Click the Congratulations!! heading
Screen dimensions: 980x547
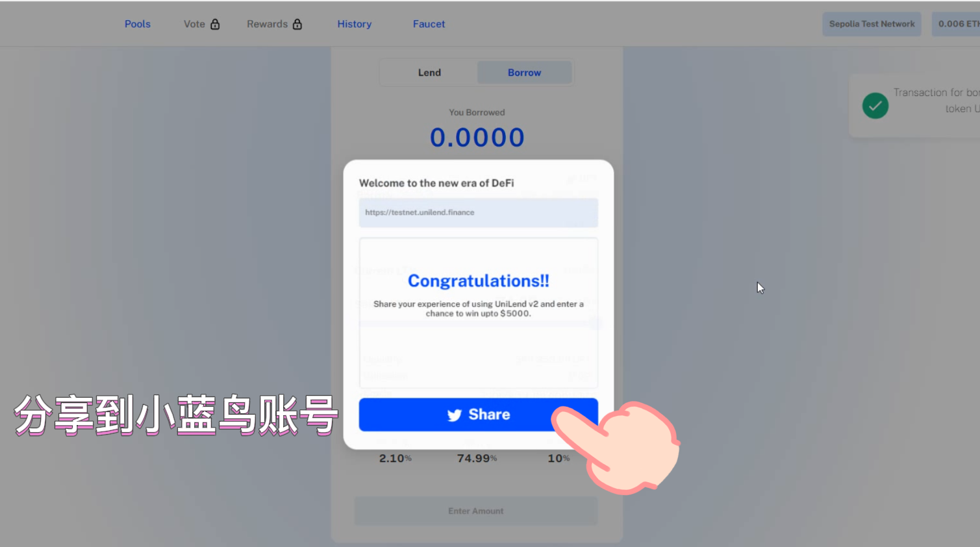pos(479,281)
